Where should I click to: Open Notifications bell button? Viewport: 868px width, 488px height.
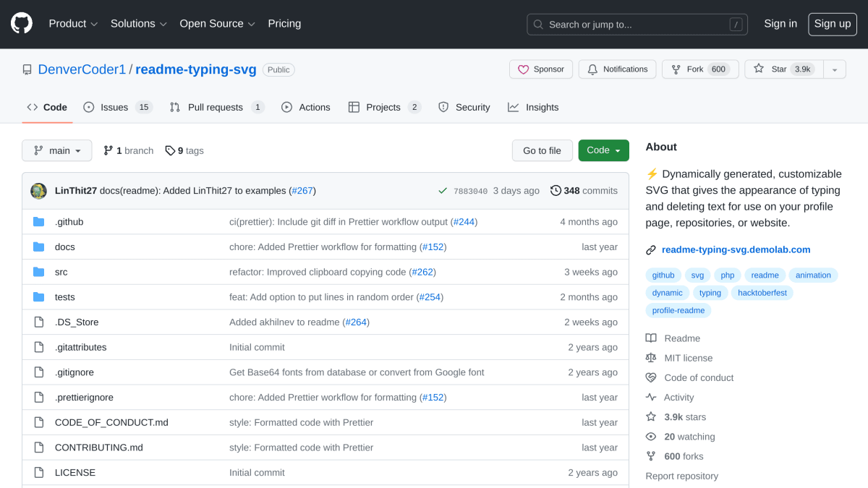[x=618, y=69]
